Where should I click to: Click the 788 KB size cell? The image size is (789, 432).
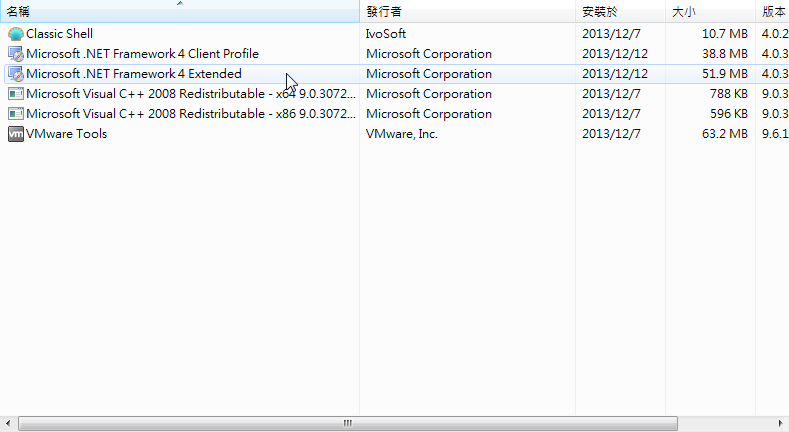pos(729,94)
